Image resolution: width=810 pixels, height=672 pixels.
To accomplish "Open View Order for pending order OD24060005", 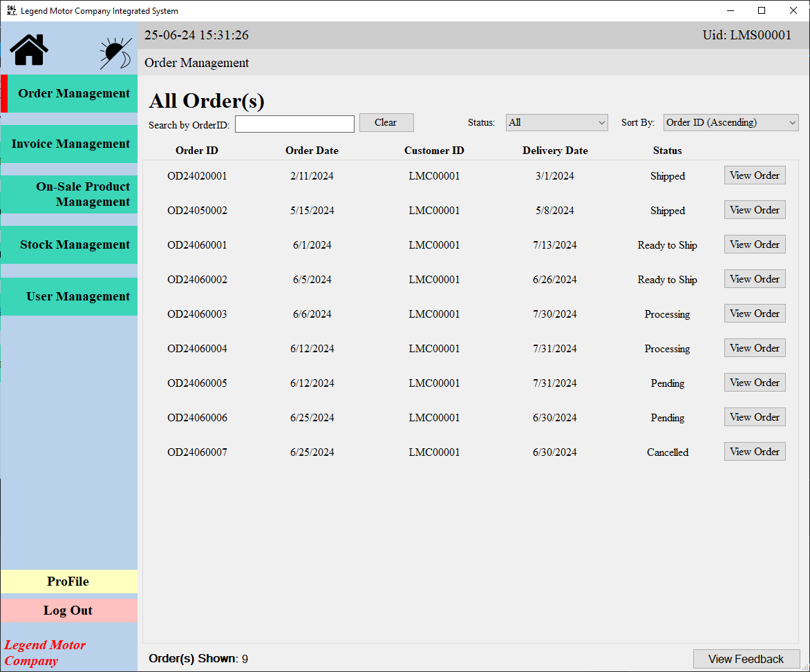I will click(x=755, y=382).
